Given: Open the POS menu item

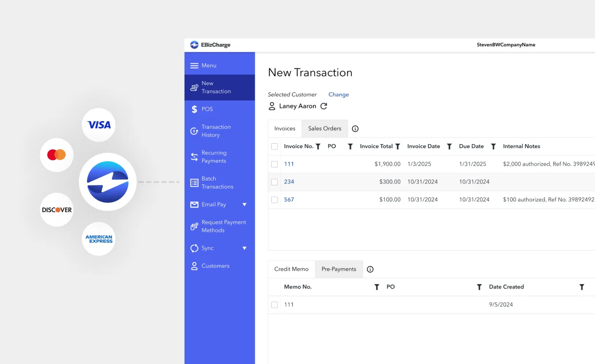Looking at the screenshot, I should 220,109.
